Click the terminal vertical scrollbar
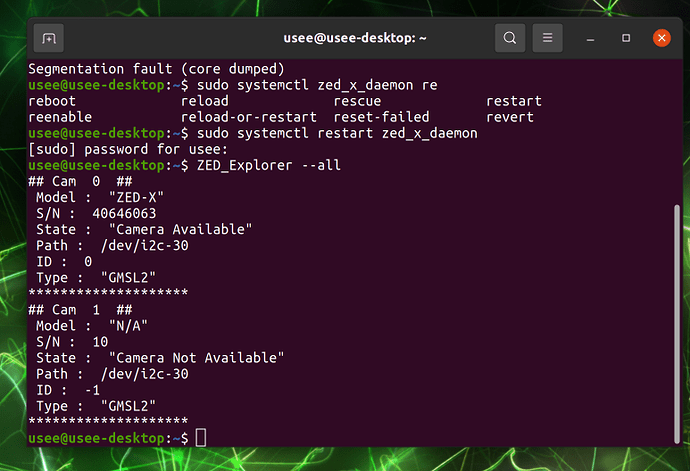This screenshot has width=690, height=471. [x=677, y=324]
